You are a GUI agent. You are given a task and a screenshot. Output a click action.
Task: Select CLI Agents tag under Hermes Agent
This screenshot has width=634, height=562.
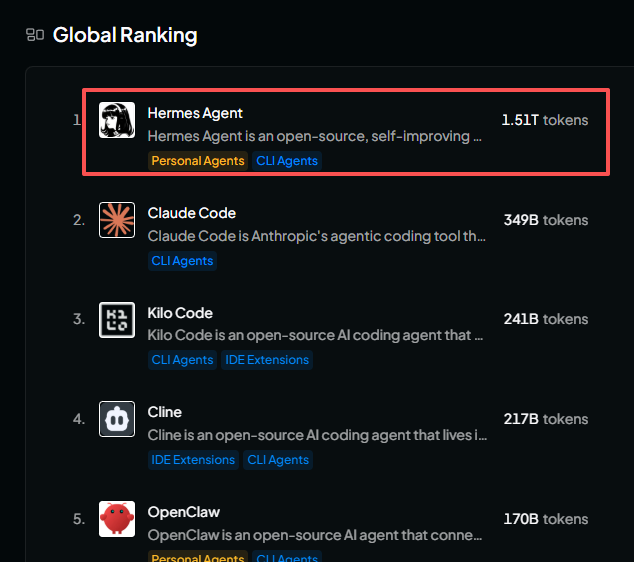(287, 161)
